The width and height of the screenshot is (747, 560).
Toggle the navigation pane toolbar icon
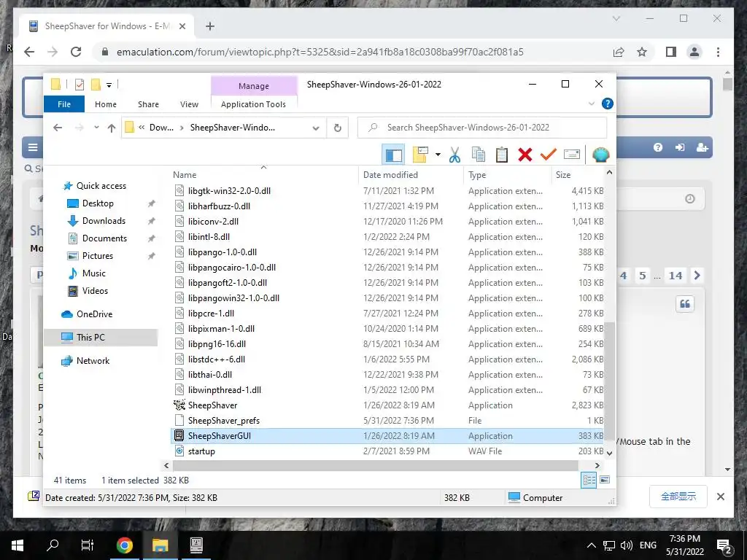pos(393,155)
